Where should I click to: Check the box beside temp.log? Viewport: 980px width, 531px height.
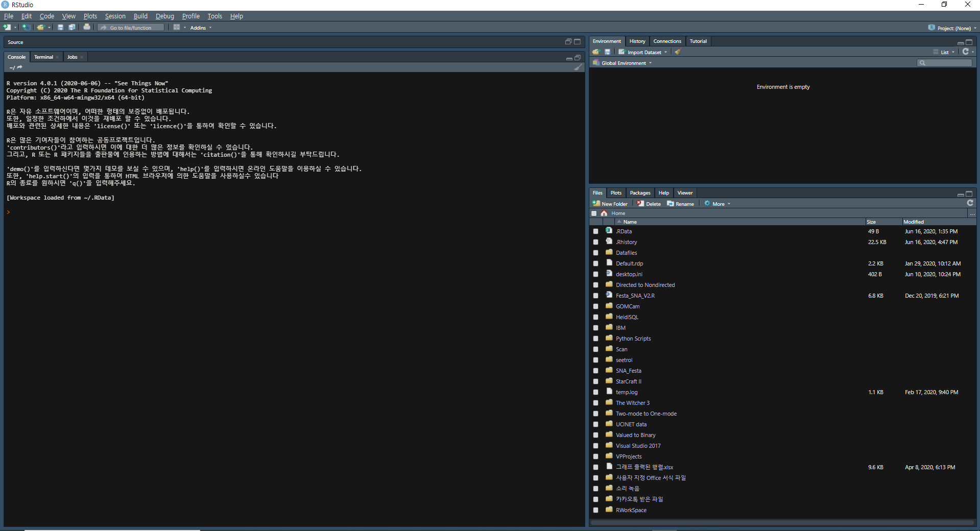coord(595,392)
